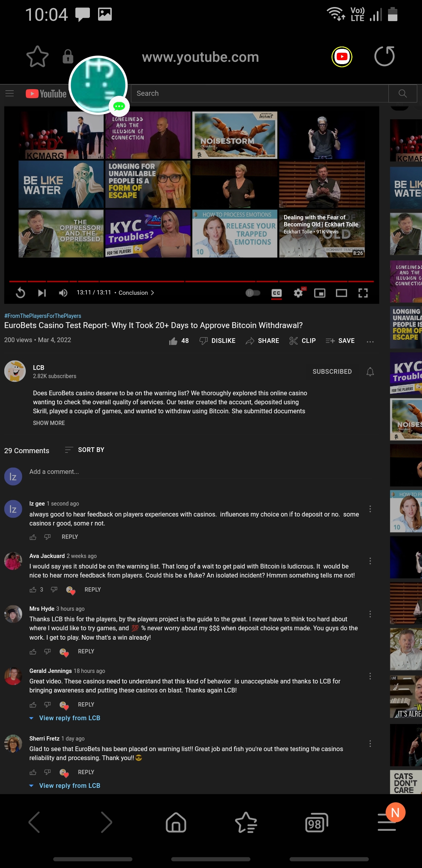Switch to miniplayer view
Viewport: 422px width, 868px height.
(320, 293)
